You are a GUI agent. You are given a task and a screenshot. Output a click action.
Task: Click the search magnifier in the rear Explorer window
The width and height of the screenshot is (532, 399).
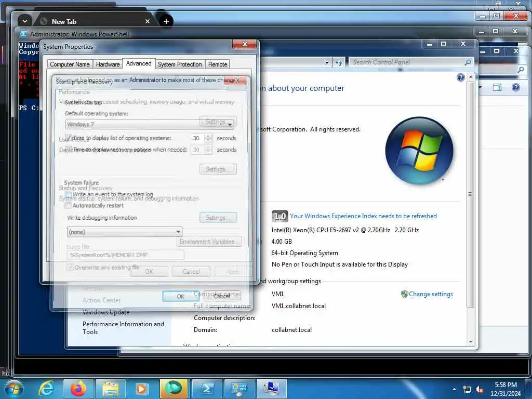521,70
